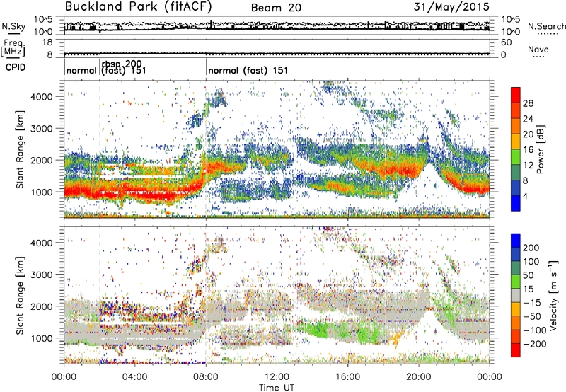Click the 'Time UT' axis title
The image size is (566, 392).
coord(277,388)
